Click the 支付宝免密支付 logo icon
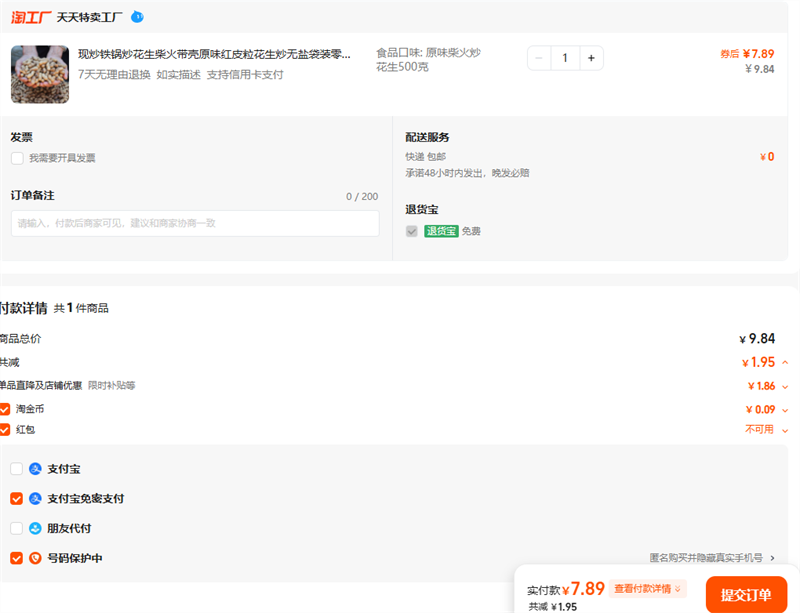This screenshot has width=800, height=613. 35,498
